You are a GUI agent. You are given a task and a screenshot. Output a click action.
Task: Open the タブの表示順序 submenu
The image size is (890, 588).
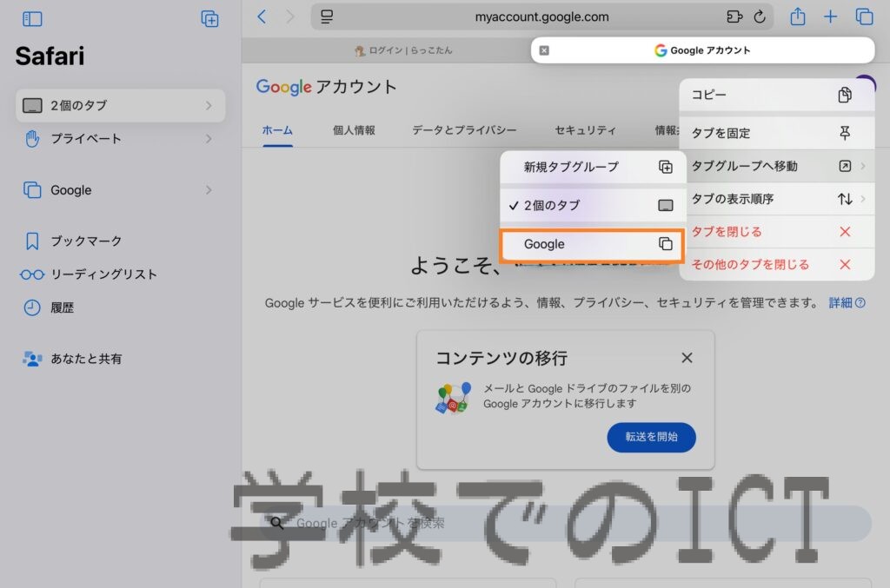(x=776, y=198)
